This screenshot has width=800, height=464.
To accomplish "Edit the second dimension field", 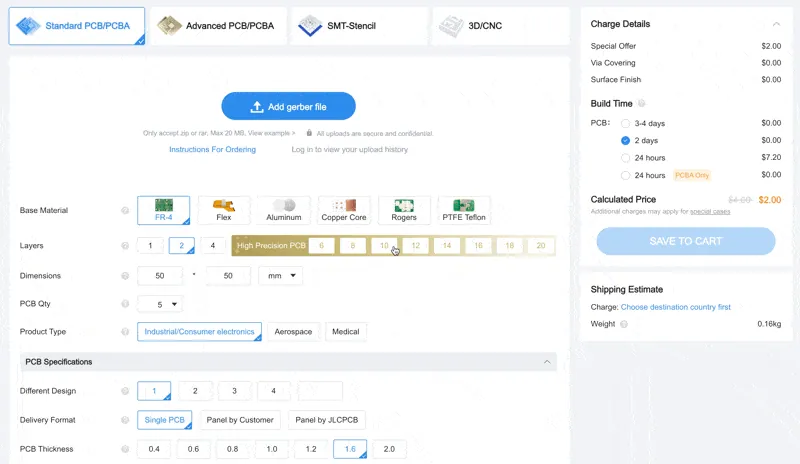I will coord(228,276).
